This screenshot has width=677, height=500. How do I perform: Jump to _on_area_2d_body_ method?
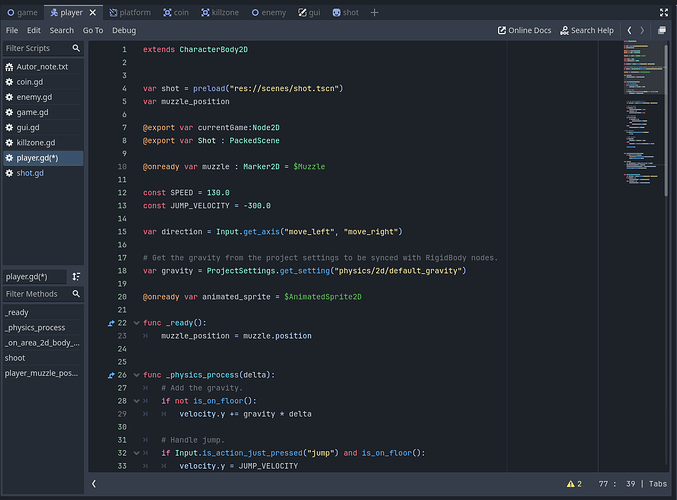click(42, 343)
